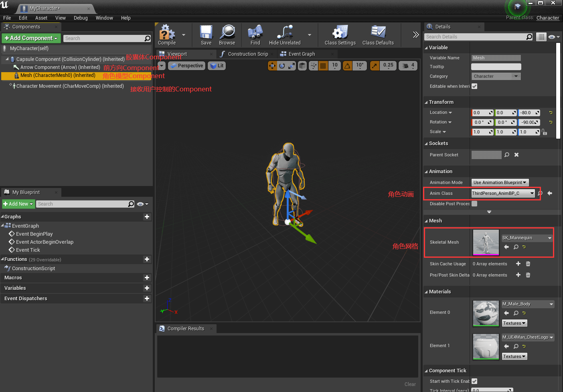563x392 pixels.
Task: Switch to the Event Graph tab
Action: (301, 54)
